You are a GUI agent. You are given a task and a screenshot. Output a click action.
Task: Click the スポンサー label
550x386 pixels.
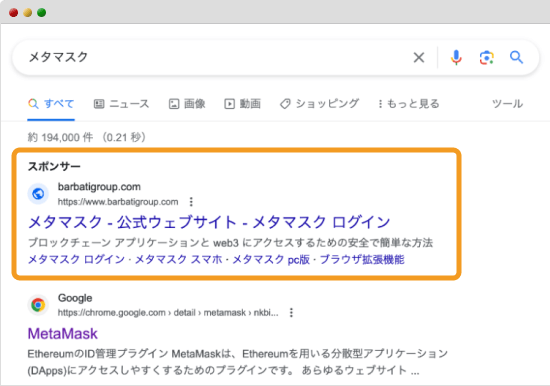(54, 166)
